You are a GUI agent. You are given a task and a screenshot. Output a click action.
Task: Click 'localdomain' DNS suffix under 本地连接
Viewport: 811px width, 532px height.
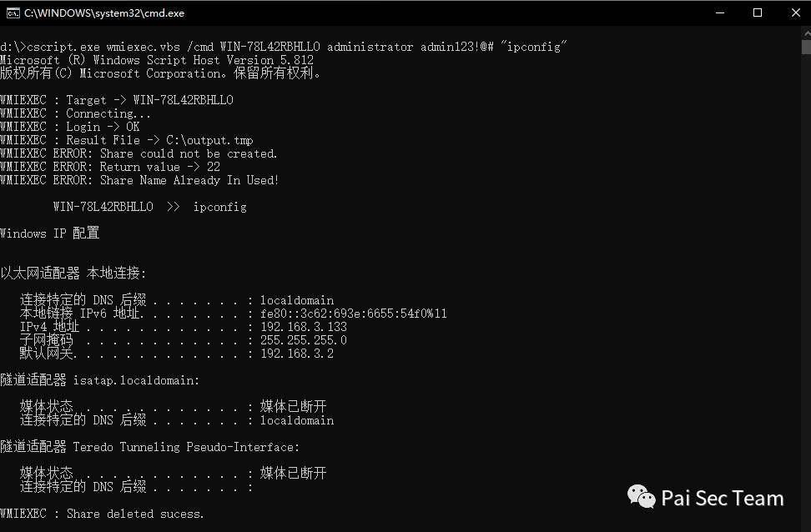click(x=297, y=300)
